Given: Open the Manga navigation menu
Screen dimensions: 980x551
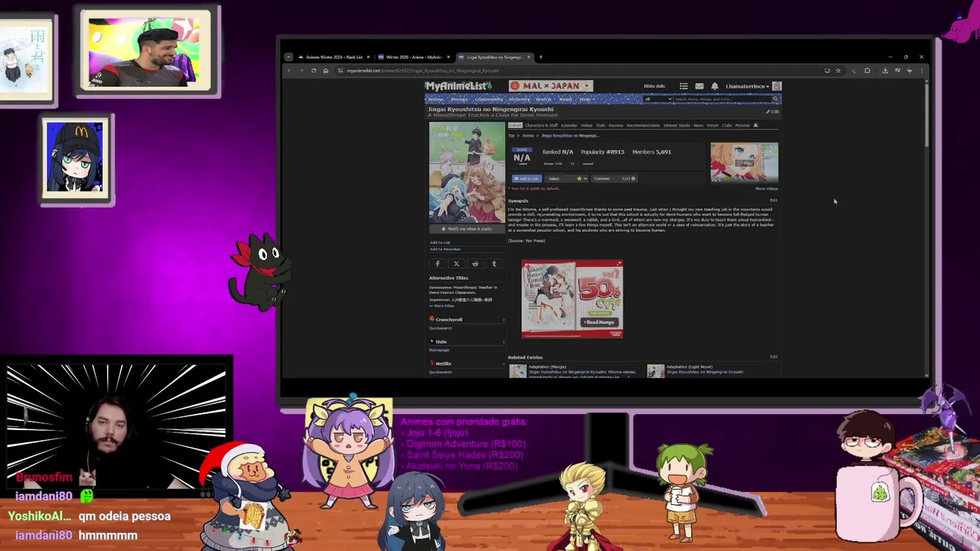Looking at the screenshot, I should click(x=459, y=99).
